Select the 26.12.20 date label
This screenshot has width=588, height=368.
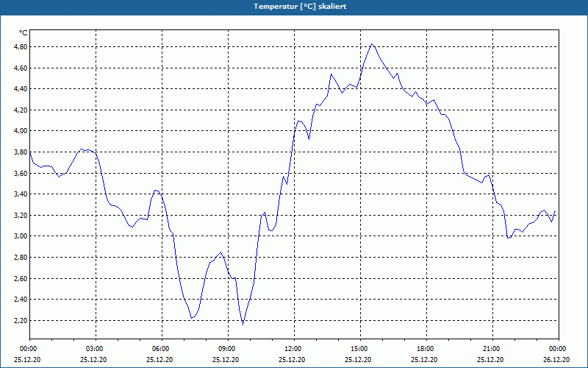click(556, 359)
